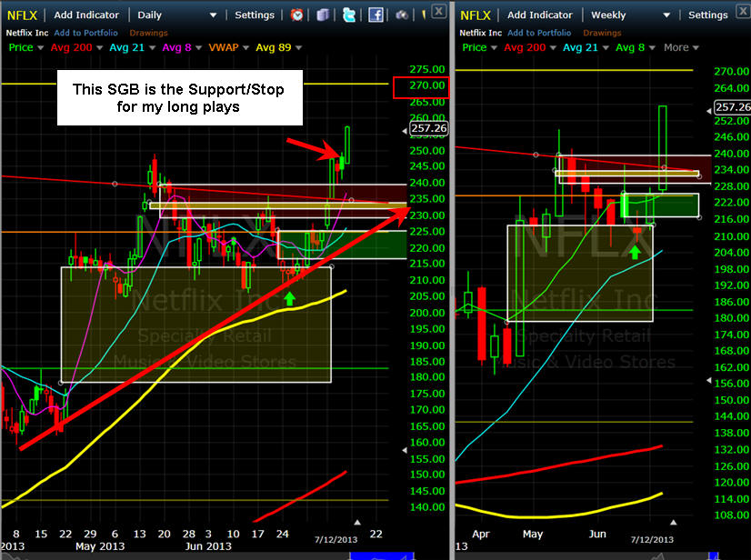This screenshot has height=560, width=751.
Task: Click Add to Portfolio in Daily chart
Action: (x=85, y=33)
